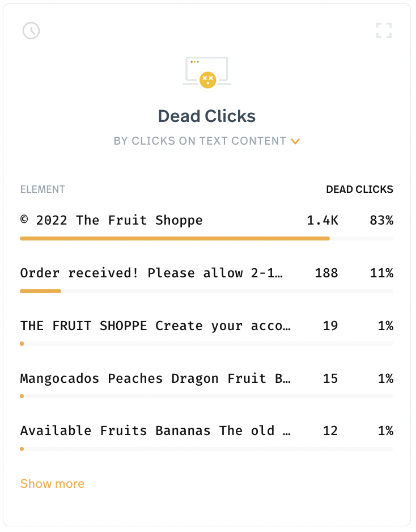Select '© 2022 The Fruit Shoppe' row
416x532 pixels.
(x=206, y=226)
